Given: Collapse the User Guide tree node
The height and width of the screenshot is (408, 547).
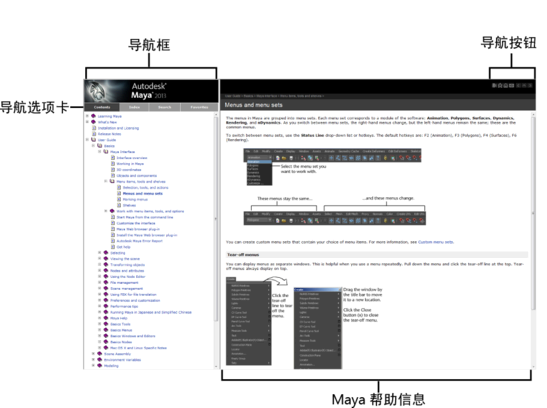Looking at the screenshot, I should pyautogui.click(x=87, y=139).
